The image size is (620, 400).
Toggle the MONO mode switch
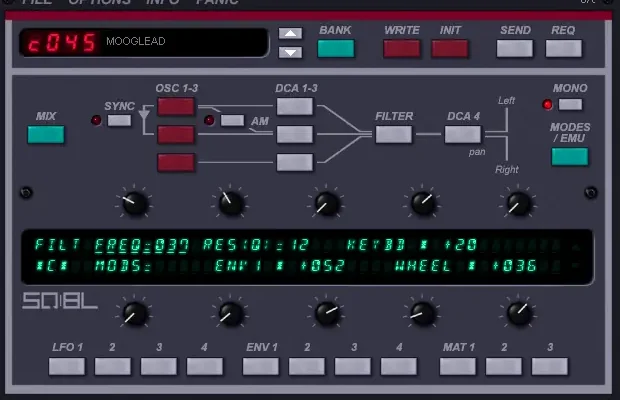tap(570, 104)
